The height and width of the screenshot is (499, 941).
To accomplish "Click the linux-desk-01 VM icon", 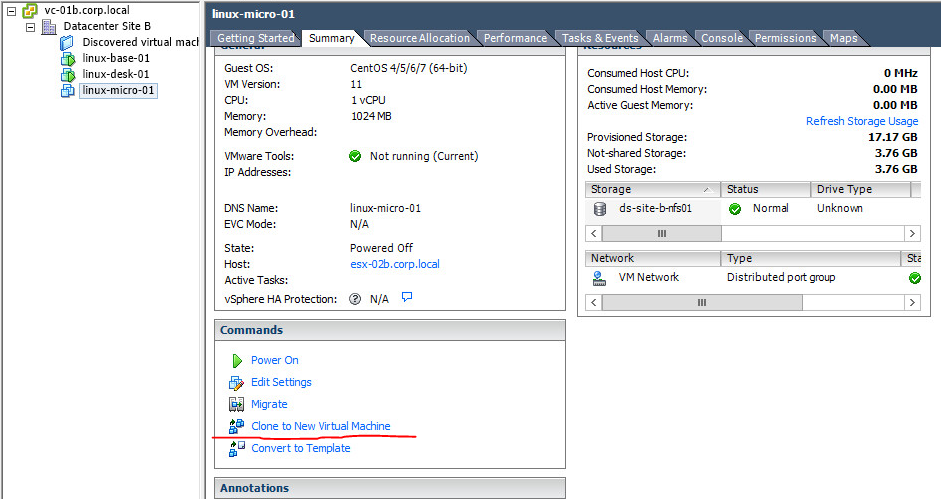I will 67,74.
